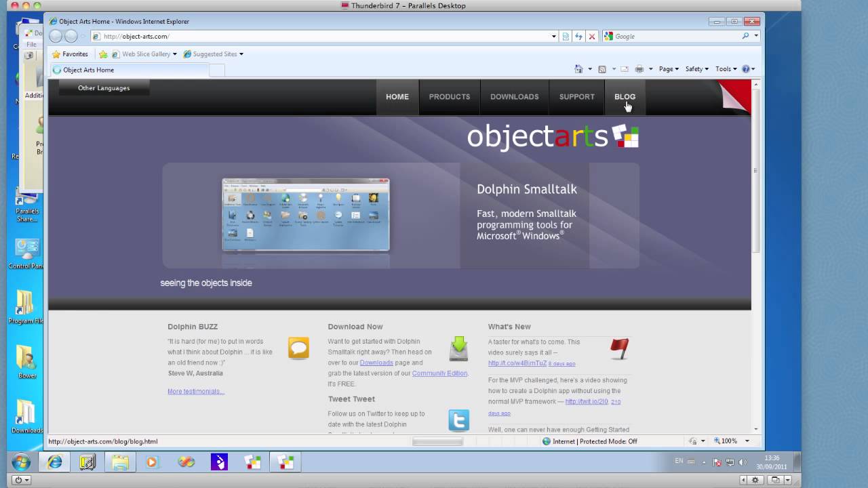Click Other Languages button
Image resolution: width=868 pixels, height=488 pixels.
pyautogui.click(x=104, y=88)
